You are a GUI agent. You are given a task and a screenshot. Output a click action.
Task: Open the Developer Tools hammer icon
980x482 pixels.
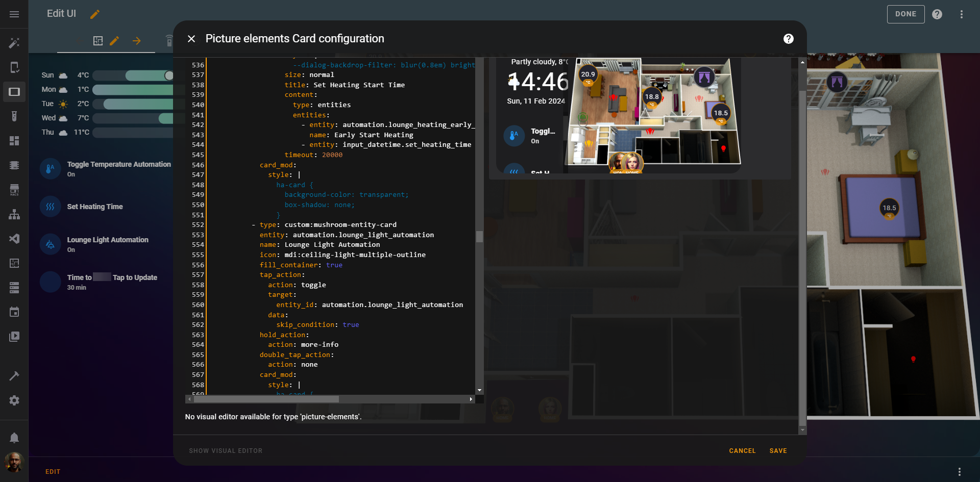click(x=14, y=376)
